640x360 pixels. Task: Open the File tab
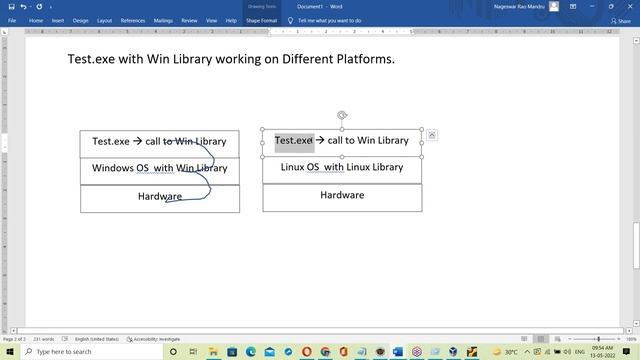point(12,20)
